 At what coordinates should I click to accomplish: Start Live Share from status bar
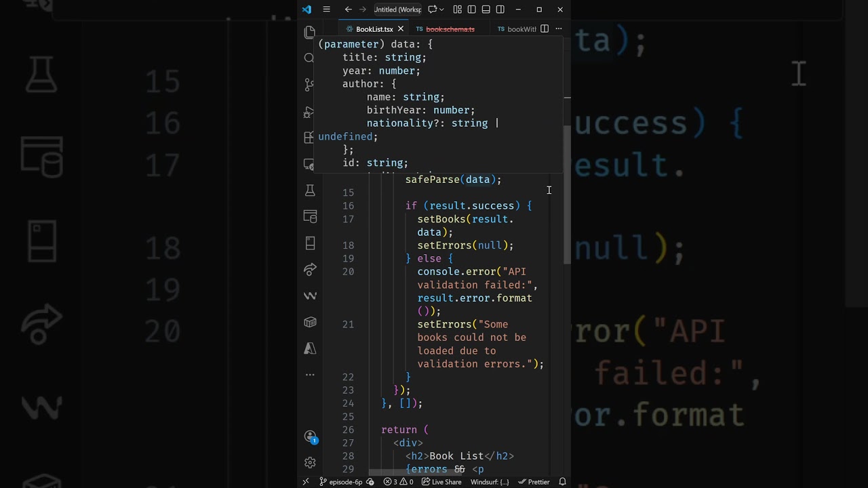coord(441,482)
